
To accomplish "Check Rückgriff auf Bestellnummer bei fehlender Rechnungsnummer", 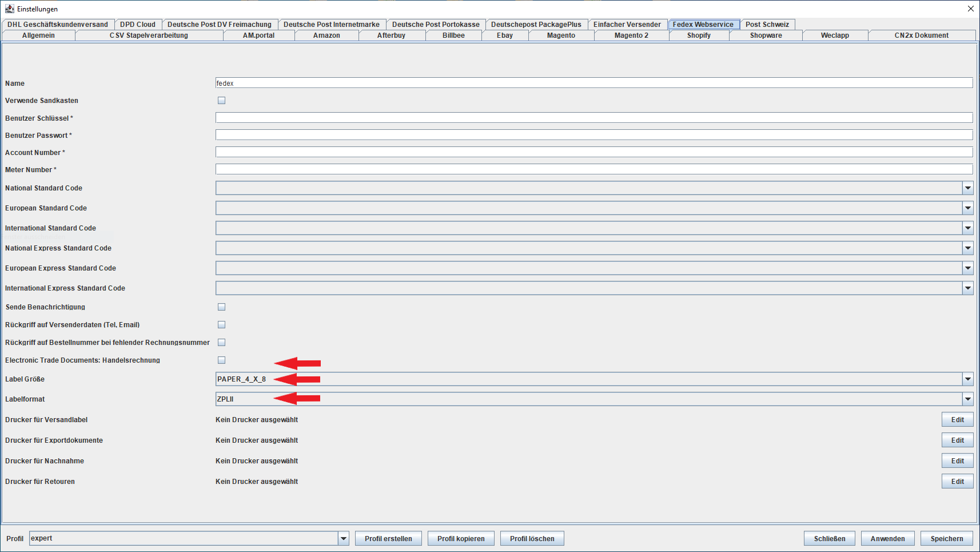I will (x=221, y=343).
